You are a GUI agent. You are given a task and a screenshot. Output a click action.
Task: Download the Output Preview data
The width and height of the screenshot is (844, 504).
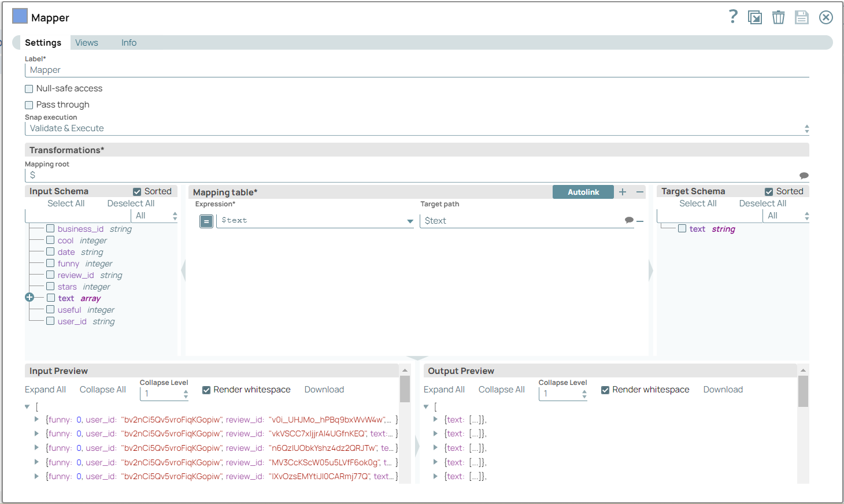coord(723,390)
